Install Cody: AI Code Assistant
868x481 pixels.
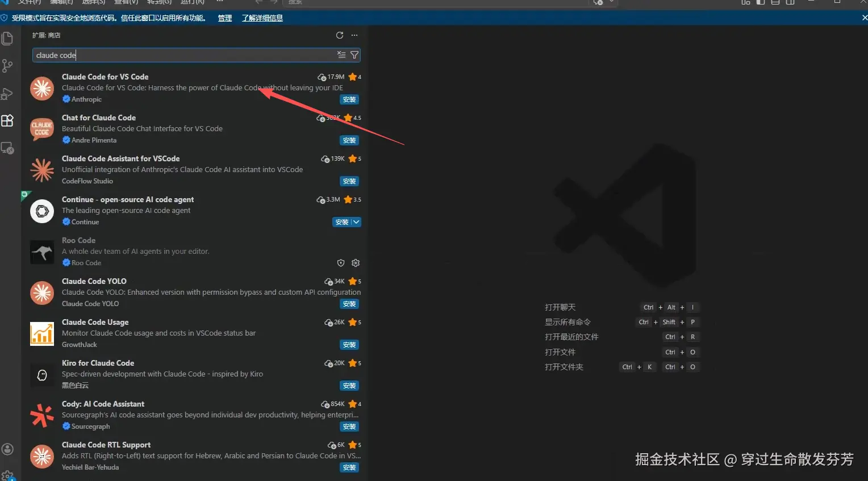tap(349, 426)
